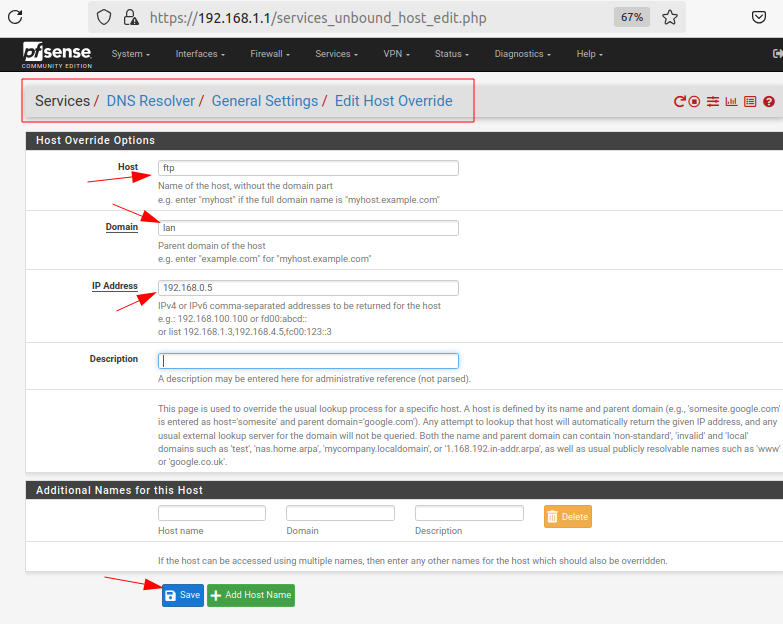
Task: Expand the System menu
Action: [x=130, y=54]
